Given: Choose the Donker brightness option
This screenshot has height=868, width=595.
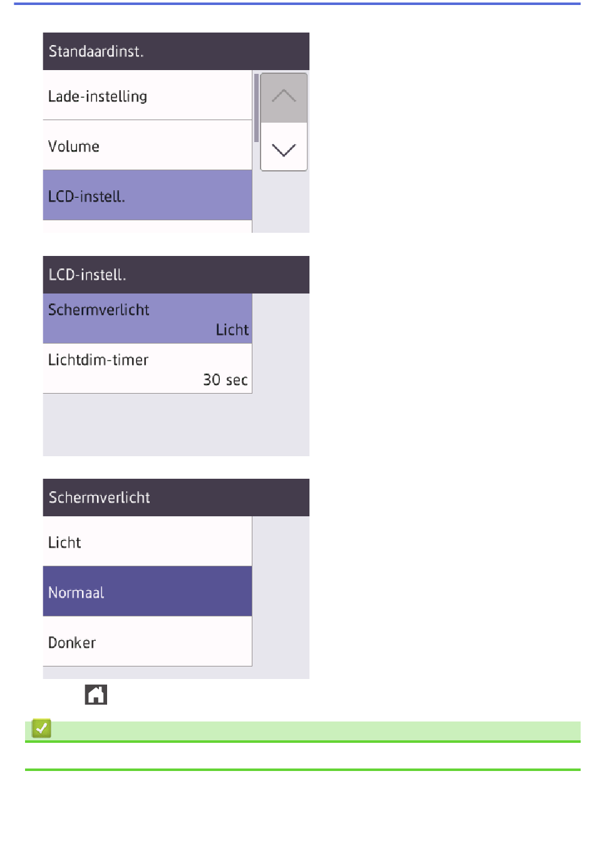Looking at the screenshot, I should click(147, 641).
